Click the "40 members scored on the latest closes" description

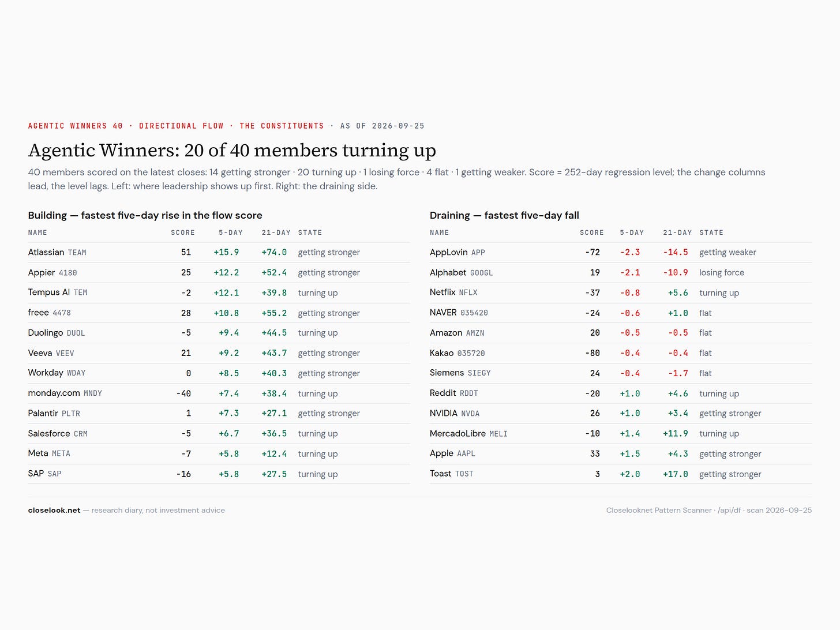pyautogui.click(x=397, y=179)
